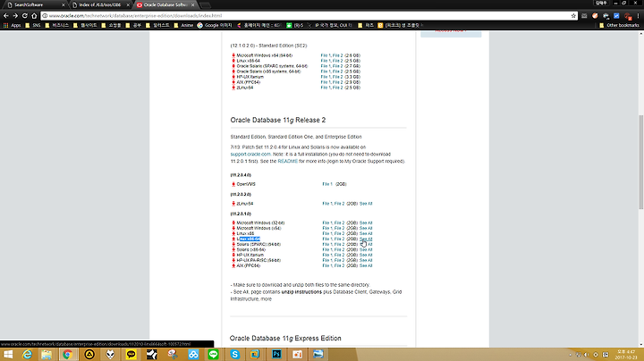Download File 1 for HP-UX Itanium 11g
This screenshot has width=644, height=361.
tap(327, 255)
